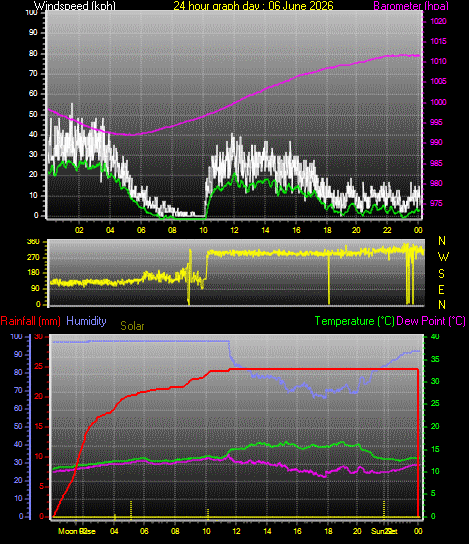Select the Temperature (°C) legend label

pyautogui.click(x=355, y=321)
